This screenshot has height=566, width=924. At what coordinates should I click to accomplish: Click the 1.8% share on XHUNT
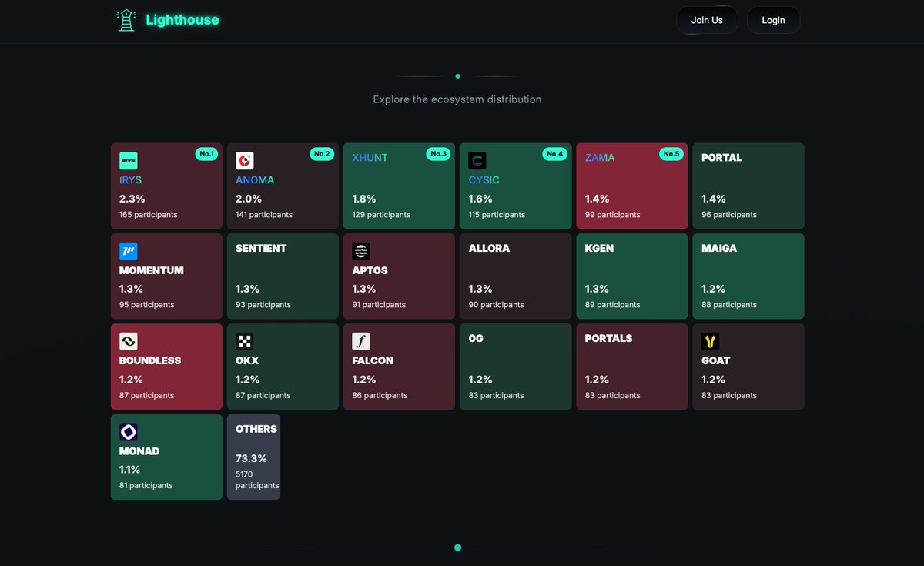coord(364,199)
